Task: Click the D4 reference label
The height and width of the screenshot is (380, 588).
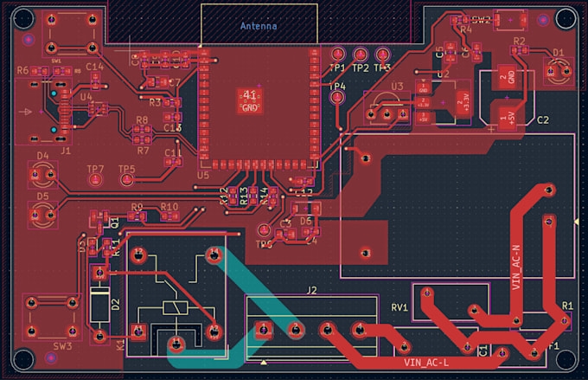Action: point(42,156)
